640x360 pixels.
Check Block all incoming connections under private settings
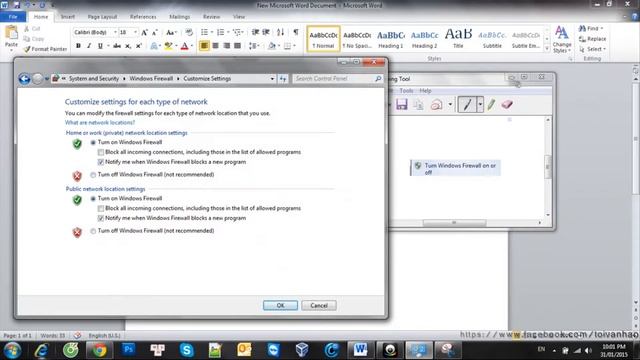click(x=101, y=152)
